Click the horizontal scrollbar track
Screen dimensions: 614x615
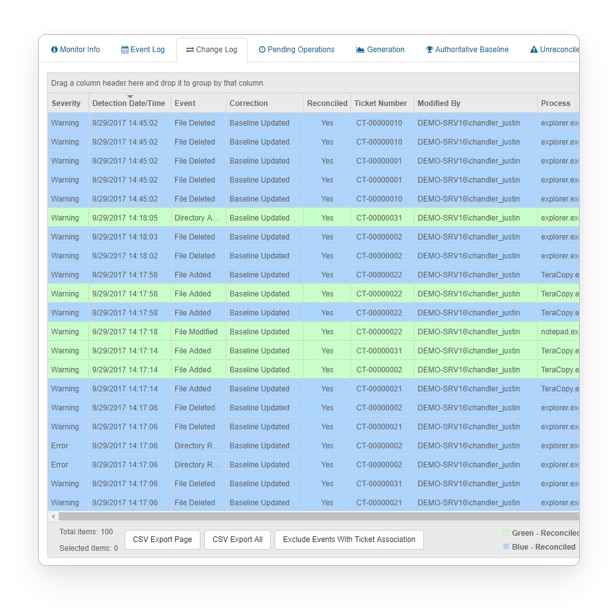tap(319, 517)
